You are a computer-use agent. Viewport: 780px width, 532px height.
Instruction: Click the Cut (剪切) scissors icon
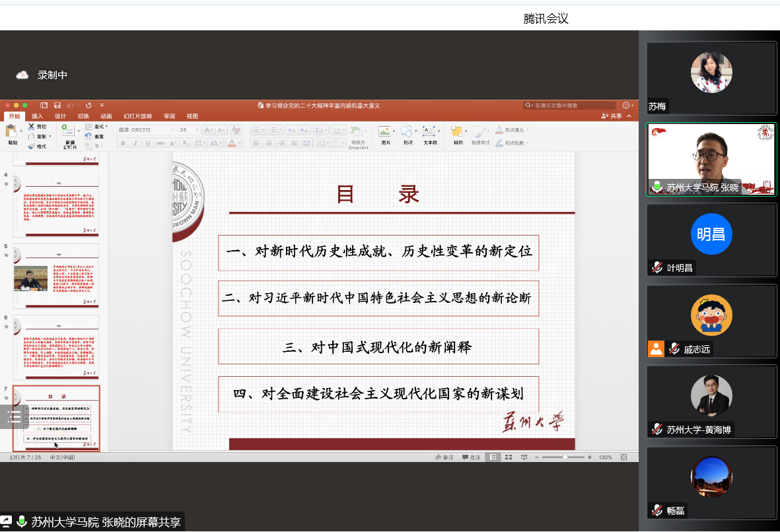point(31,126)
